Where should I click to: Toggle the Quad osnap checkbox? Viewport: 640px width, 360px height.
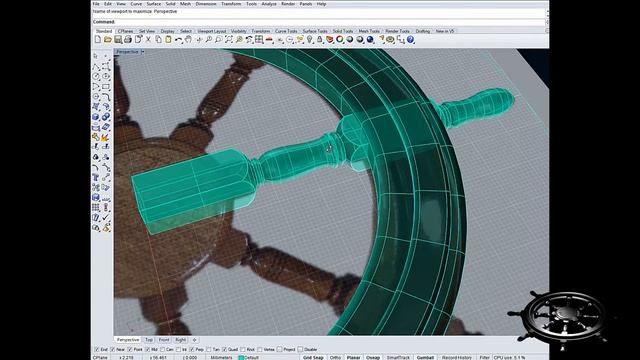pyautogui.click(x=224, y=350)
